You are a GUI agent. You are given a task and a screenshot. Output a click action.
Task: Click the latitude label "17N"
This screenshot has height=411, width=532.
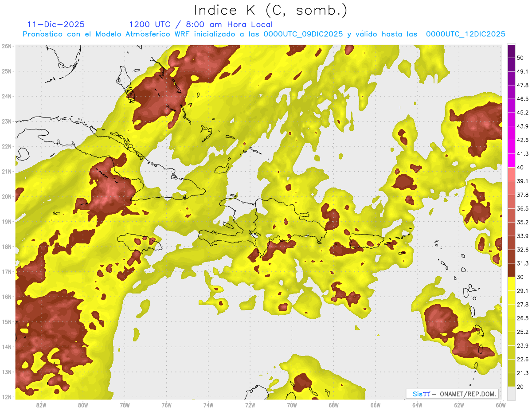pos(7,271)
